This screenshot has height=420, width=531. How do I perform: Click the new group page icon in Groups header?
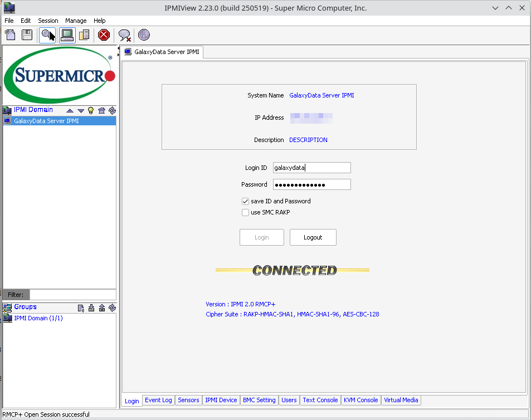[x=81, y=307]
